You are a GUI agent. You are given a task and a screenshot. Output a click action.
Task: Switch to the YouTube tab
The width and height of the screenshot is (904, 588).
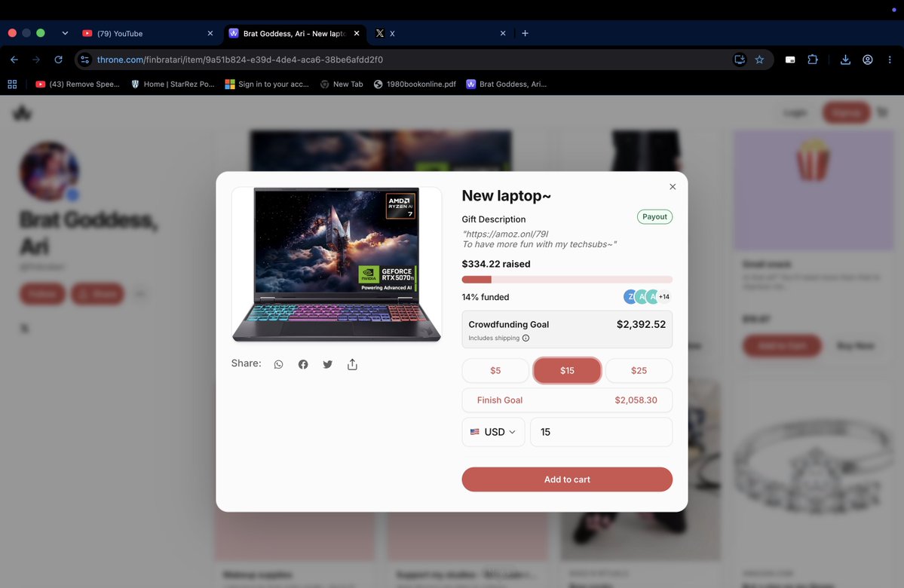(x=149, y=33)
